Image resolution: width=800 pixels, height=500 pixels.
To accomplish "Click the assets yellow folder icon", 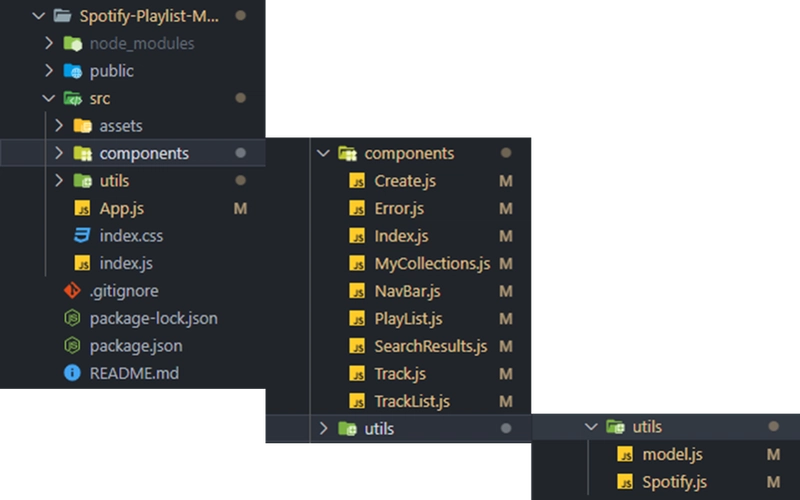I will click(82, 126).
